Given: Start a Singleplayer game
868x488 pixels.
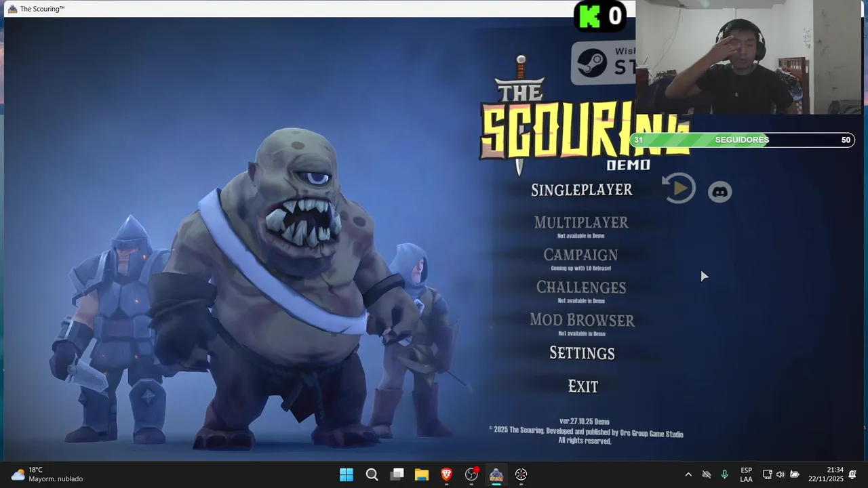Looking at the screenshot, I should (x=582, y=190).
